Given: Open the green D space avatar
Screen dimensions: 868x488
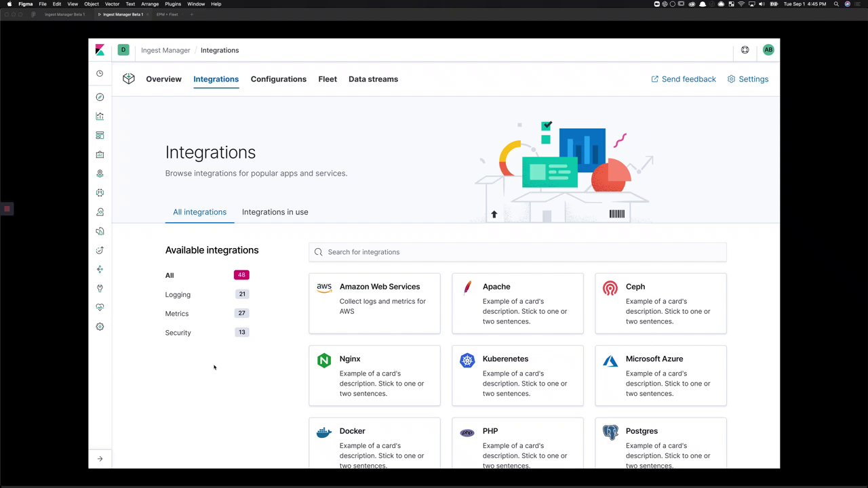Looking at the screenshot, I should pyautogui.click(x=123, y=49).
